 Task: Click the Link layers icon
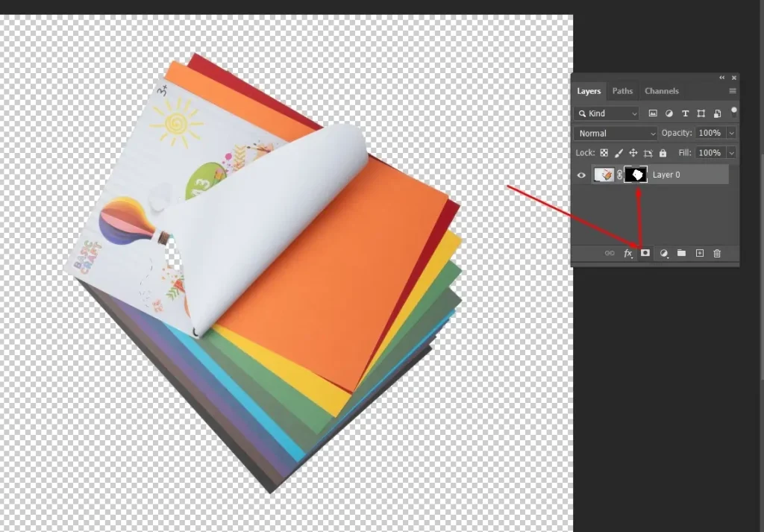[x=609, y=253]
